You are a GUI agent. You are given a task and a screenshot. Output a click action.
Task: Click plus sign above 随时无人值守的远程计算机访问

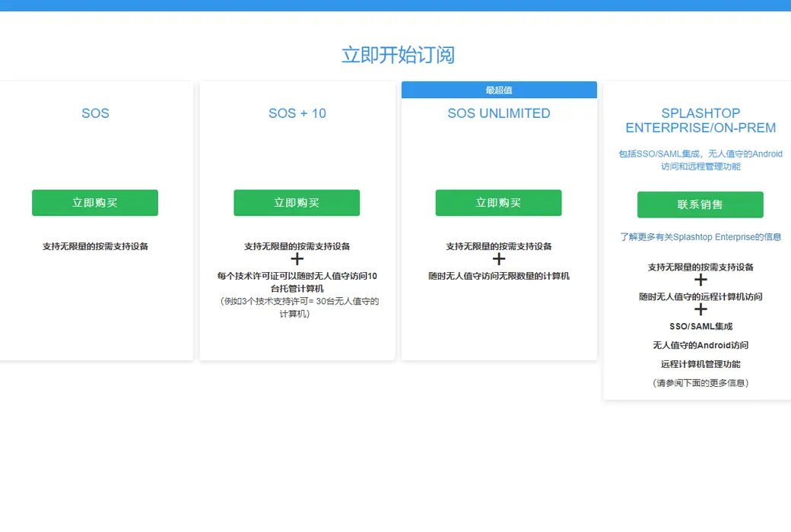(x=700, y=280)
